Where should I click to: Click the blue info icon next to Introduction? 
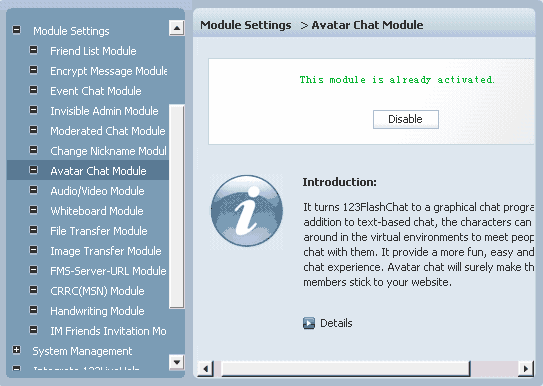(x=247, y=211)
